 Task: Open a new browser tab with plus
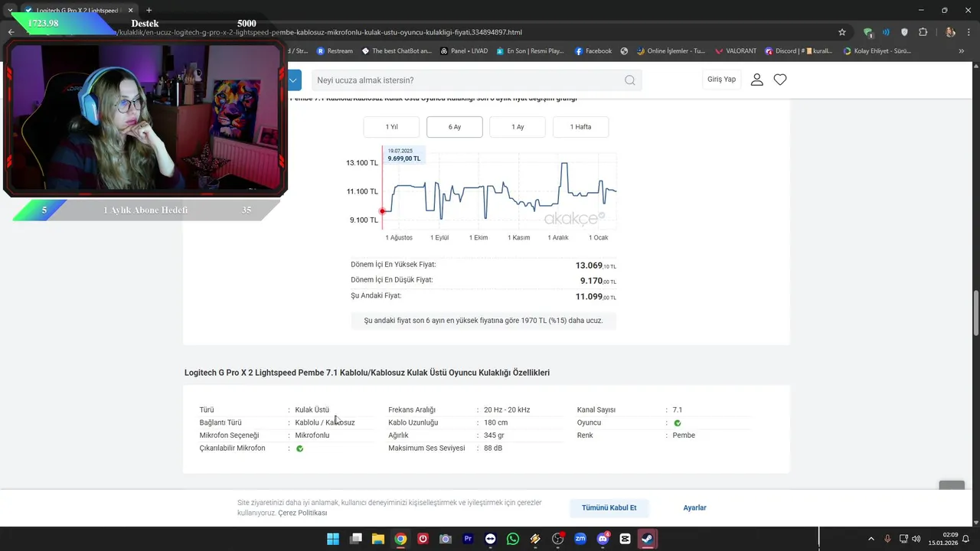(149, 10)
